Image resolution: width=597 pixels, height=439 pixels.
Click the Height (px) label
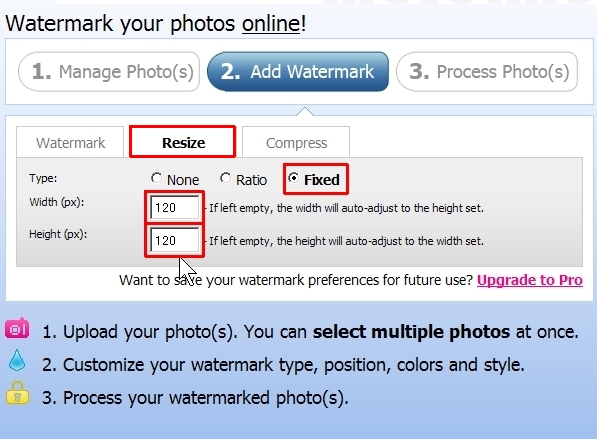pyautogui.click(x=58, y=234)
